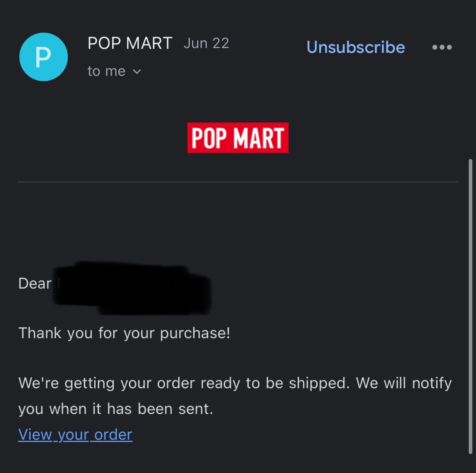Click the word 'Dear' in greeting
476x473 pixels.
35,284
